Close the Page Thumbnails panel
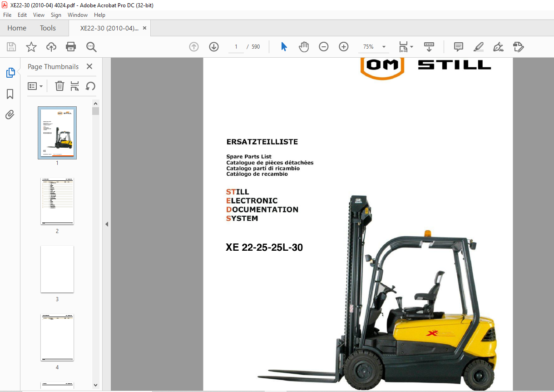 (89, 66)
